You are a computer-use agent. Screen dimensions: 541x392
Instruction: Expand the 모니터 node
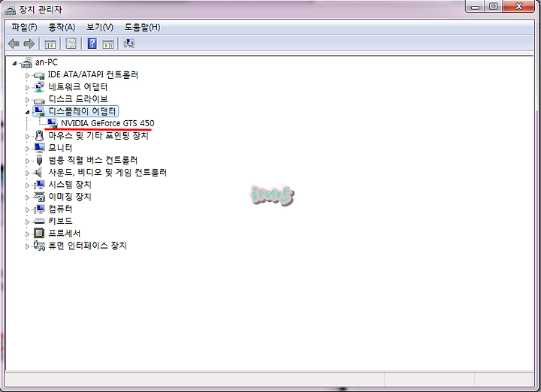[27, 149]
